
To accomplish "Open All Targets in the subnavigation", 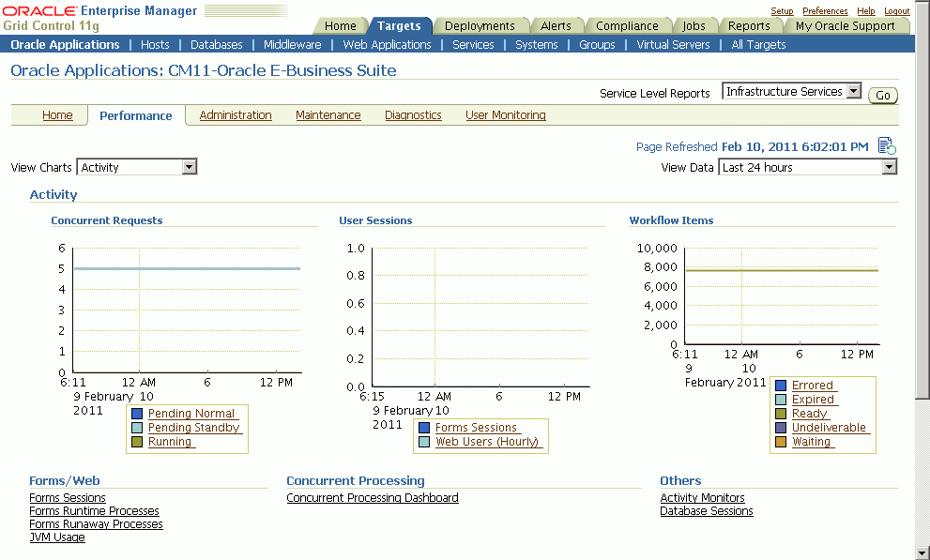I will click(x=758, y=44).
